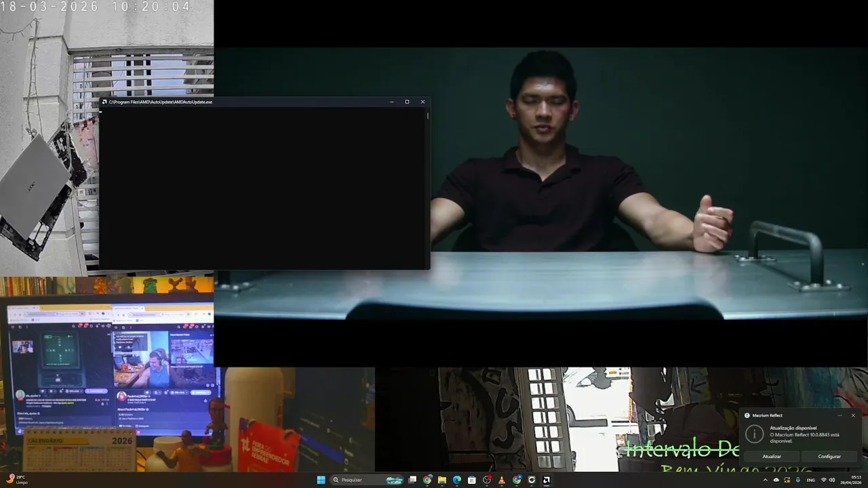Click Atualizar in the Macrium Reflect notification
This screenshot has height=488, width=868.
pyautogui.click(x=772, y=457)
